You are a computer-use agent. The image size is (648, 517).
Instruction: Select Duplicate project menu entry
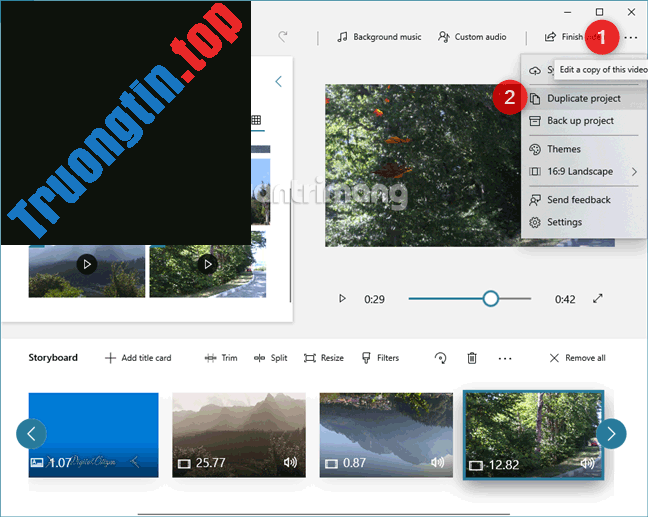(584, 98)
